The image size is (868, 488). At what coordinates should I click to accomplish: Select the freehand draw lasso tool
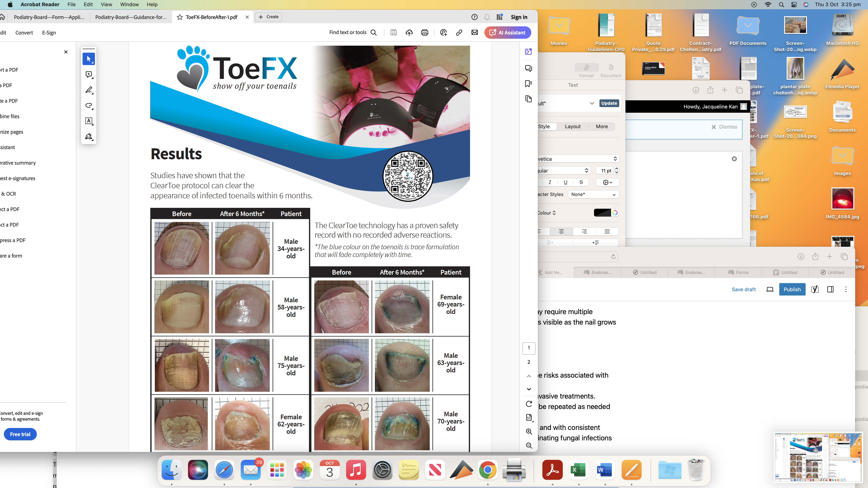point(89,106)
